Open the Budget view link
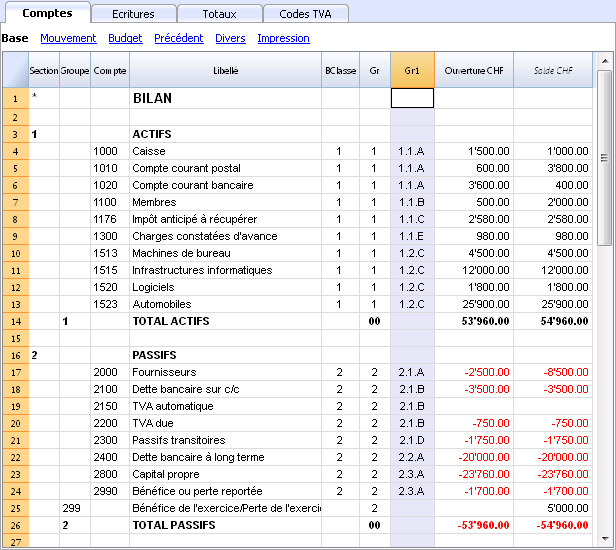The height and width of the screenshot is (550, 616). pyautogui.click(x=125, y=38)
